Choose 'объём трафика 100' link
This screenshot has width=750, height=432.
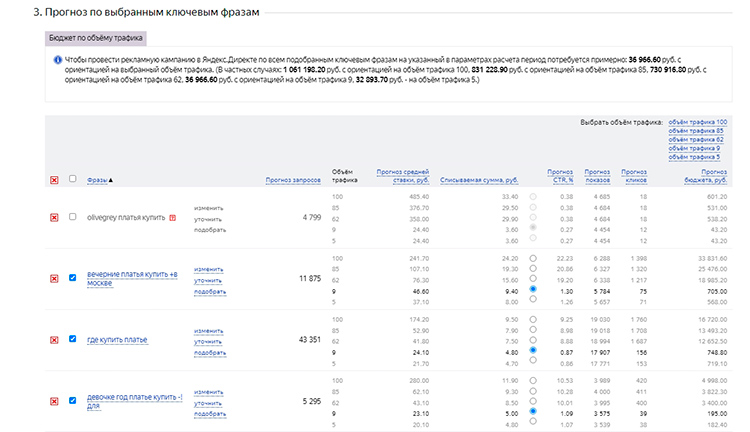(697, 121)
